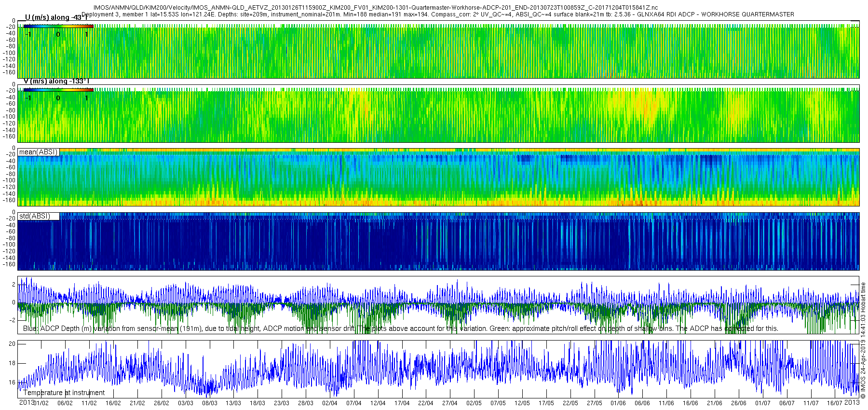Click the '26/02' date tick label
The width and height of the screenshot is (868, 410).
click(162, 403)
